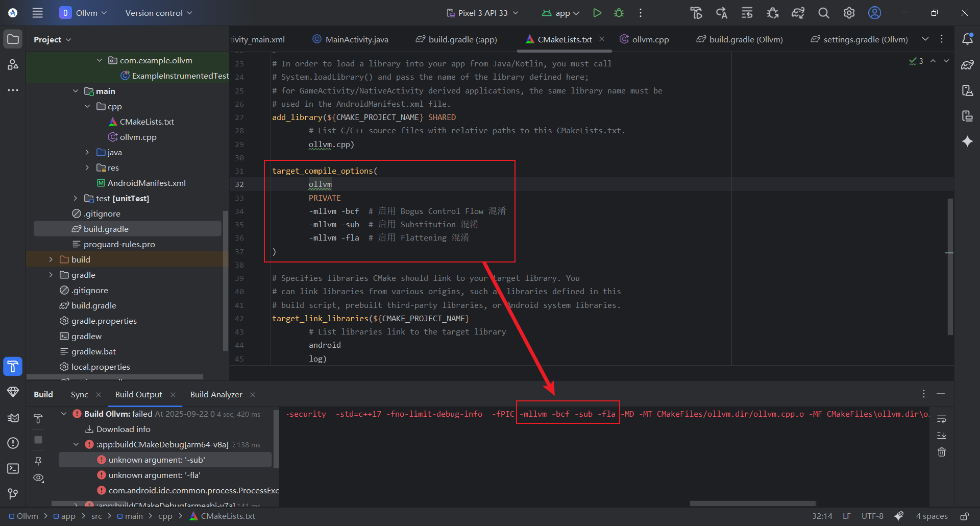Toggle pin on the build tab

pyautogui.click(x=38, y=461)
